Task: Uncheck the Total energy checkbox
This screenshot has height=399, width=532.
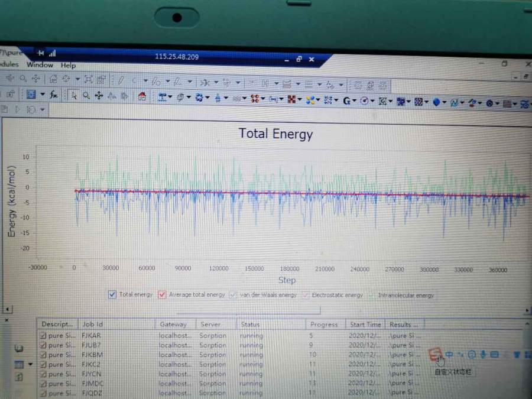Action: click(112, 294)
